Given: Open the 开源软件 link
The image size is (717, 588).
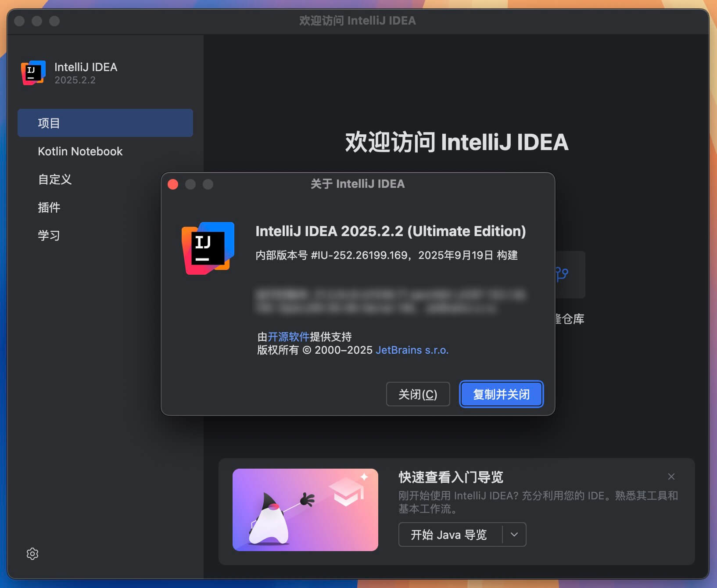Looking at the screenshot, I should coord(288,337).
